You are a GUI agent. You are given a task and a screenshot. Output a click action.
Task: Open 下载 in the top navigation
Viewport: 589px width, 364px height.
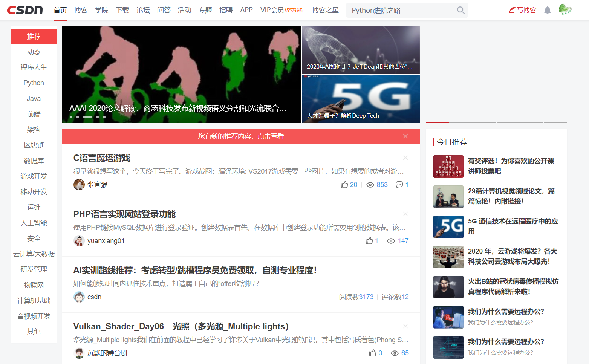(x=122, y=10)
